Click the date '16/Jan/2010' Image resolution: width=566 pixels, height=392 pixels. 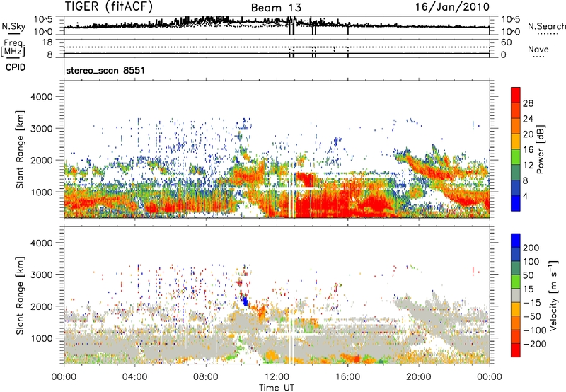pos(452,6)
